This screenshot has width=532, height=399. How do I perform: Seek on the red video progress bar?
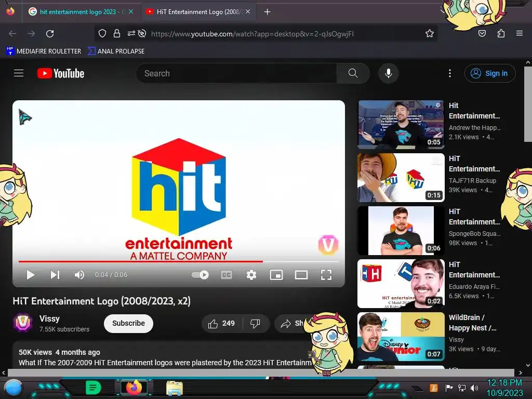coord(179,262)
